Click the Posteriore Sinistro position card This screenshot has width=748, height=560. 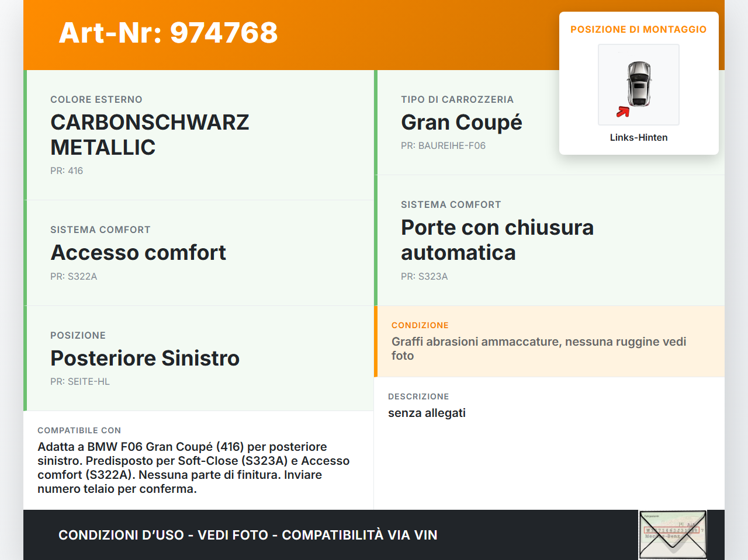[199, 359]
